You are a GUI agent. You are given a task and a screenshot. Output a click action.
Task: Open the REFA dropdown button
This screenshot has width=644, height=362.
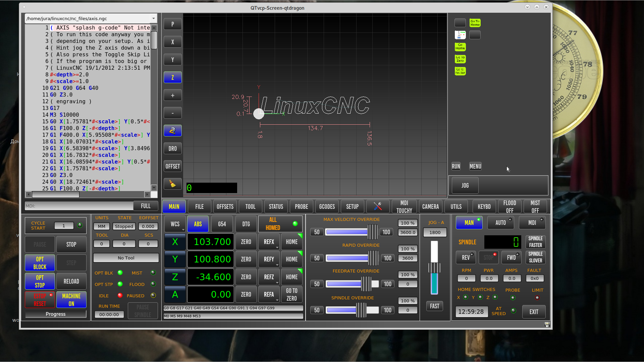point(269,295)
